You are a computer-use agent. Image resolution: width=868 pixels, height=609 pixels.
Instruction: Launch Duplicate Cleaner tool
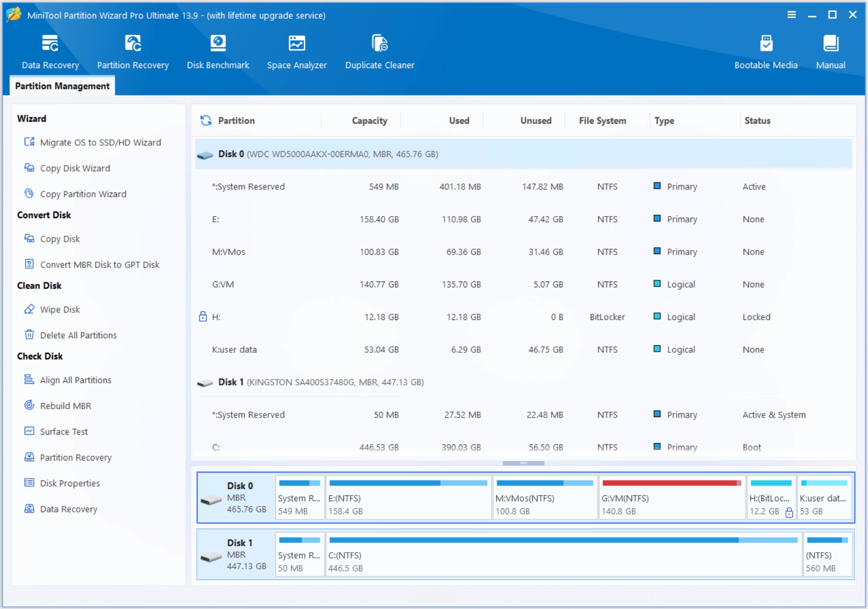379,51
